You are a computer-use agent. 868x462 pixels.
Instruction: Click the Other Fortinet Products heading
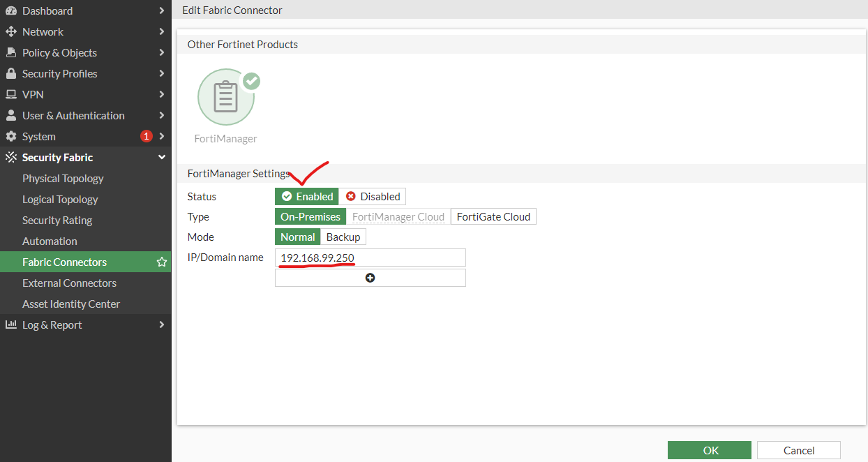point(243,45)
